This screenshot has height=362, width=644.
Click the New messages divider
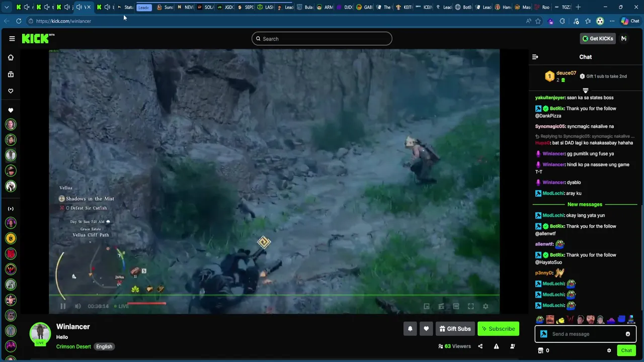tap(585, 205)
